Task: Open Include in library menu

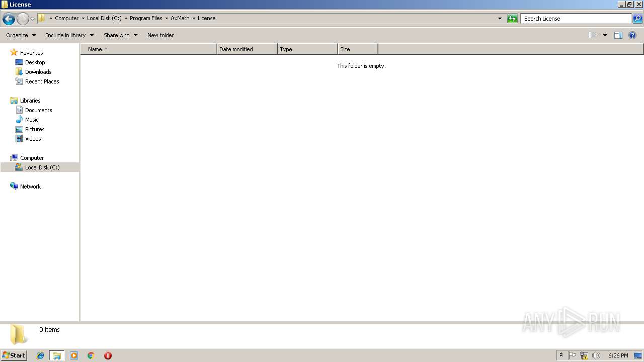Action: pos(69,35)
